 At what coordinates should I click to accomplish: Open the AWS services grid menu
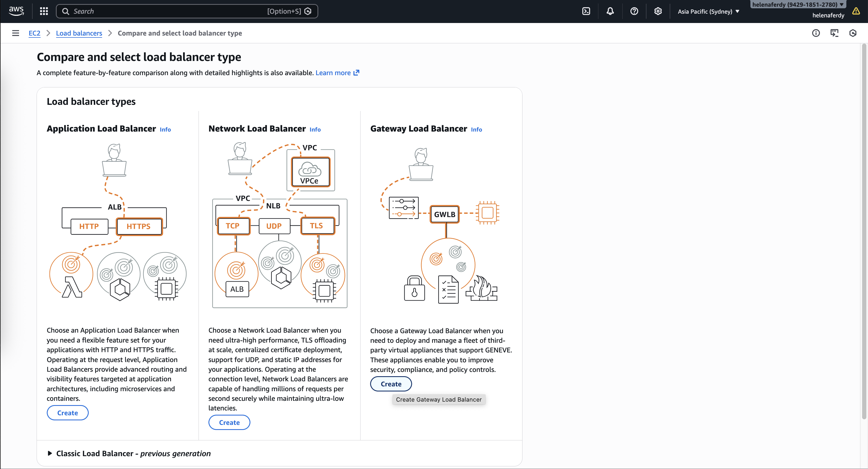coord(44,11)
